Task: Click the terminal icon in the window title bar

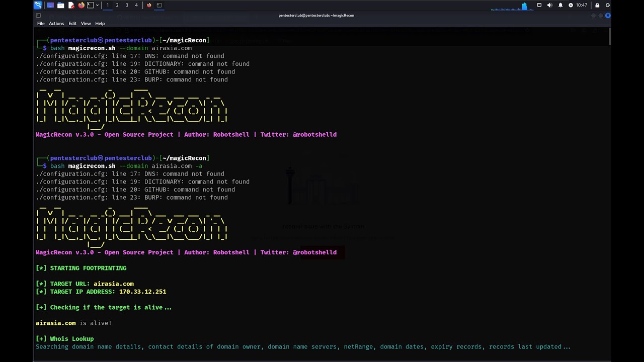Action: [38, 16]
